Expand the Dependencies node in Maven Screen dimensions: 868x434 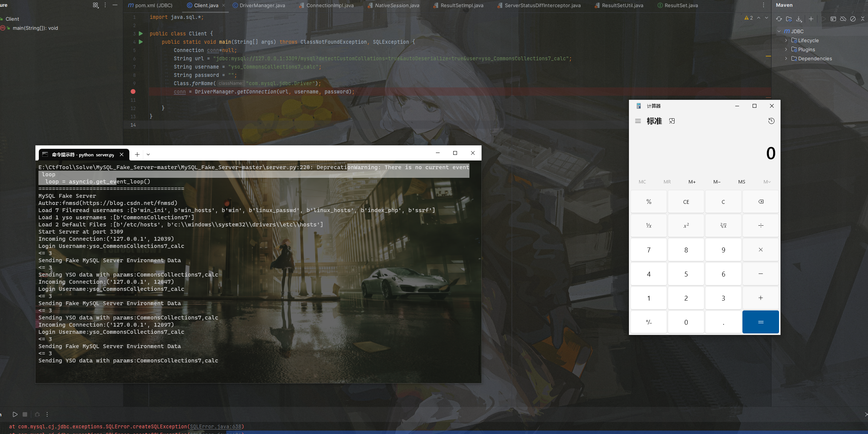coord(786,58)
